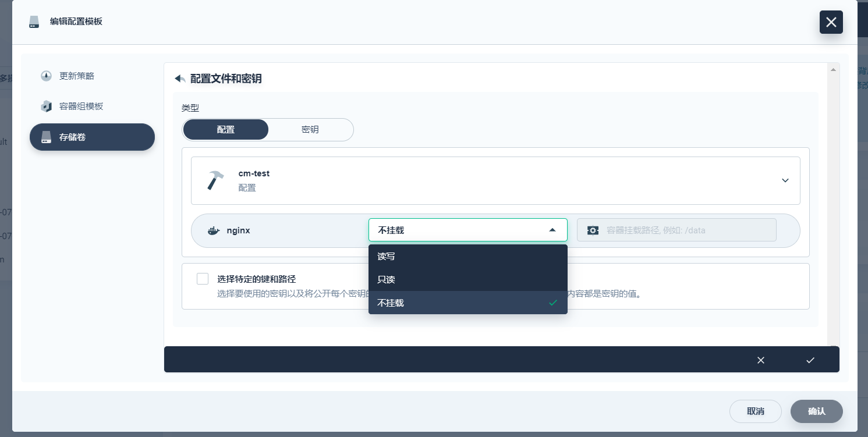Click the 容器组模板 cube icon
The image size is (868, 437).
point(47,106)
